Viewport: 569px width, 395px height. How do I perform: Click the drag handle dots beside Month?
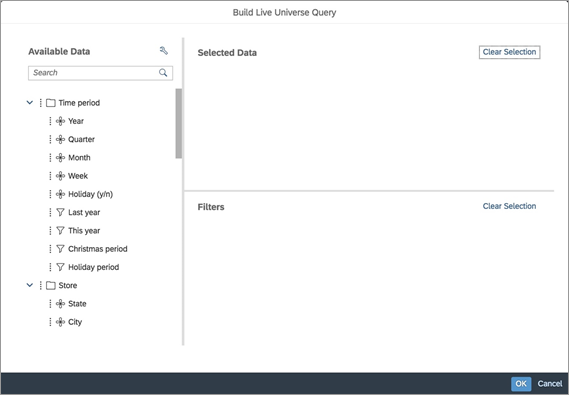click(x=50, y=158)
